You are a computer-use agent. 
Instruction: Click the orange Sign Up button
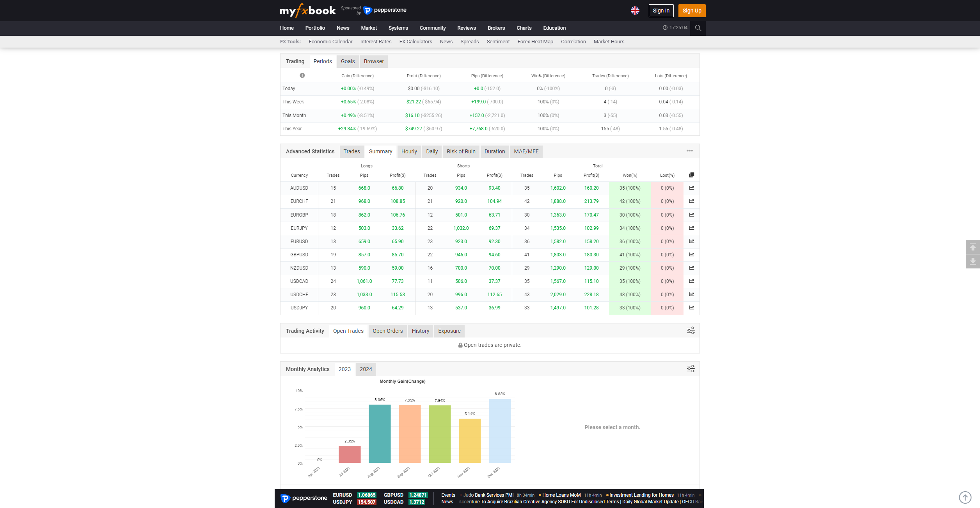[x=692, y=11]
